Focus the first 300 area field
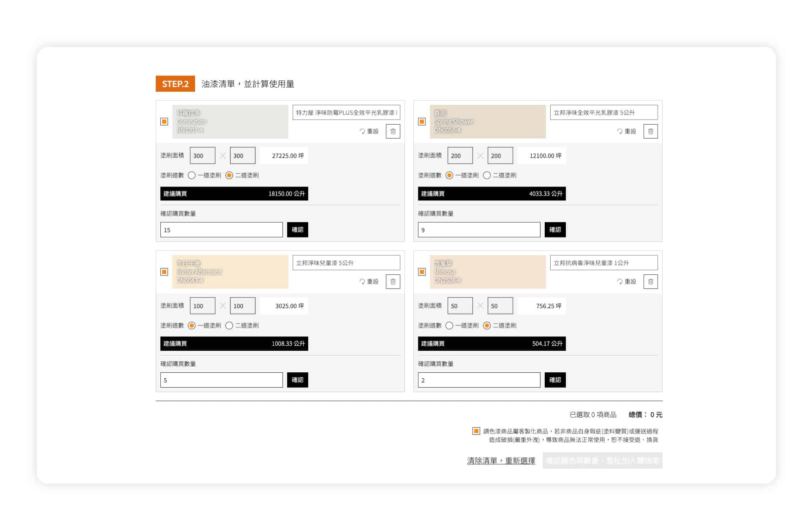The image size is (812, 530). pos(203,156)
